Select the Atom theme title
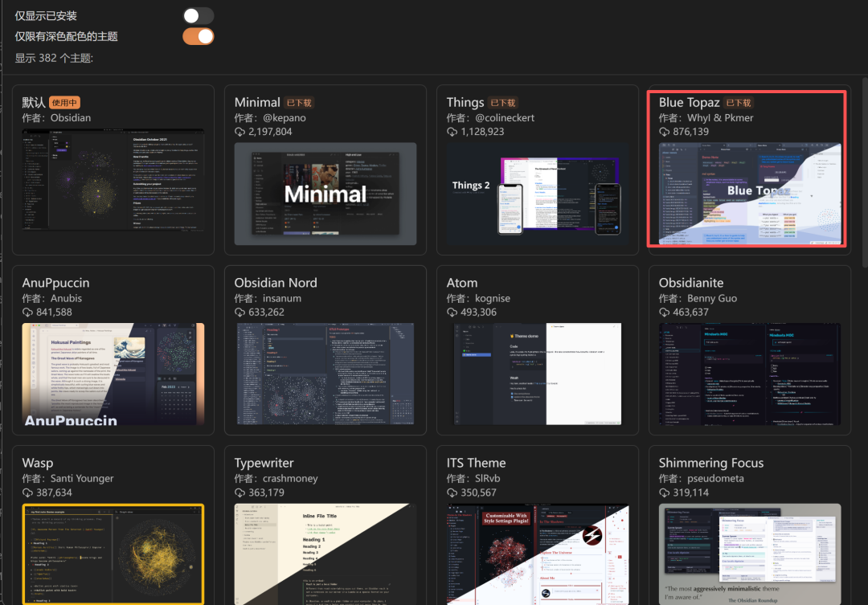Screen dimensions: 868x605 point(462,283)
